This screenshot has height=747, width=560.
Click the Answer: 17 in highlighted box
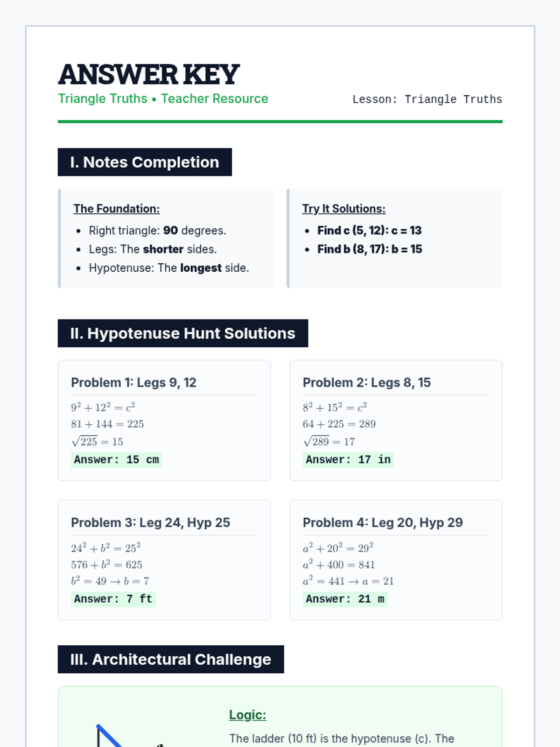point(348,460)
